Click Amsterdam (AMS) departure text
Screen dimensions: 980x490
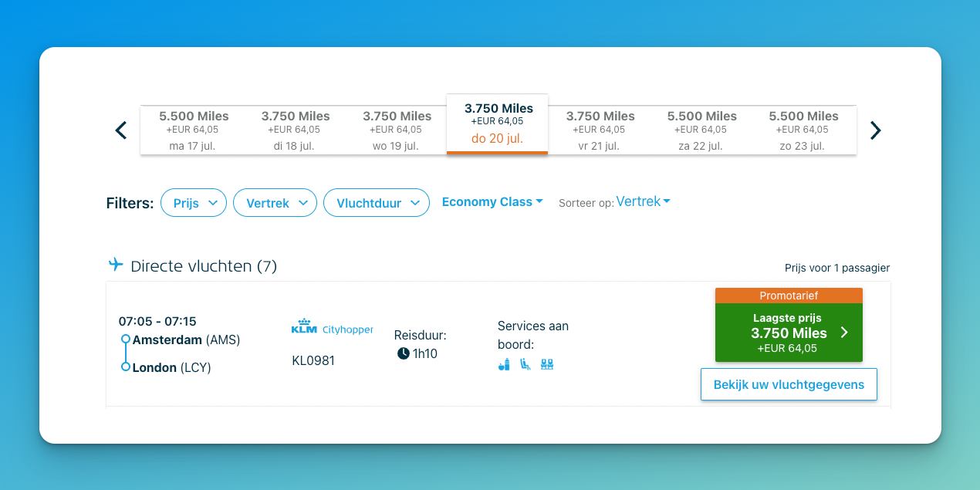186,340
